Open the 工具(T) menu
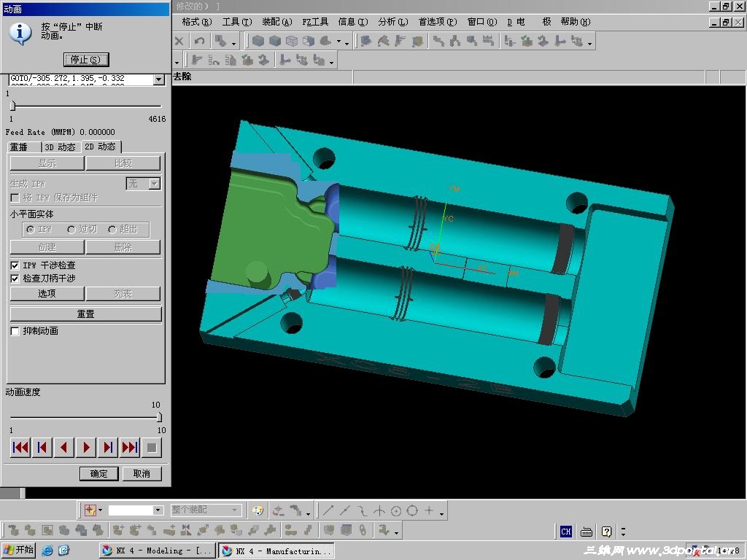This screenshot has width=747, height=560. [237, 22]
